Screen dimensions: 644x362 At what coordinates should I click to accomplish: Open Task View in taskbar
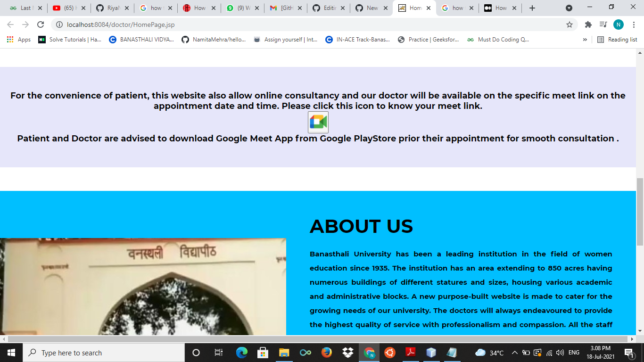coord(218,353)
